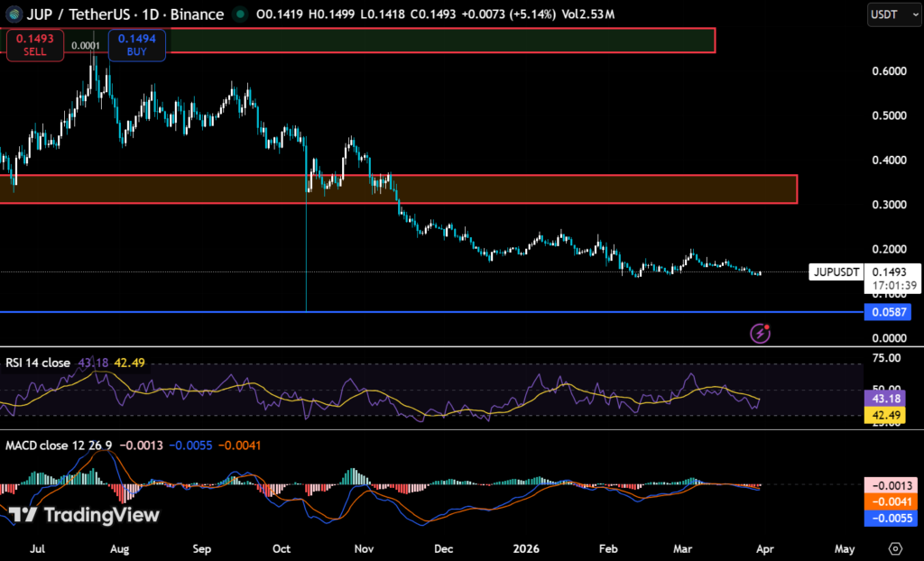924x561 pixels.
Task: Click the red notification dot on the lightning icon
Action: 769,326
